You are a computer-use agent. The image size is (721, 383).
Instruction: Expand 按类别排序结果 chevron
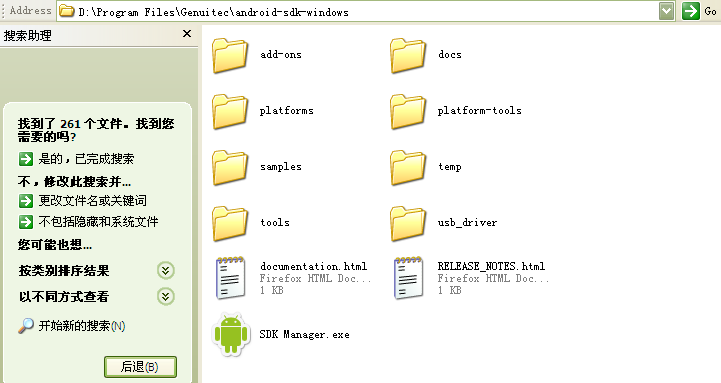point(166,270)
